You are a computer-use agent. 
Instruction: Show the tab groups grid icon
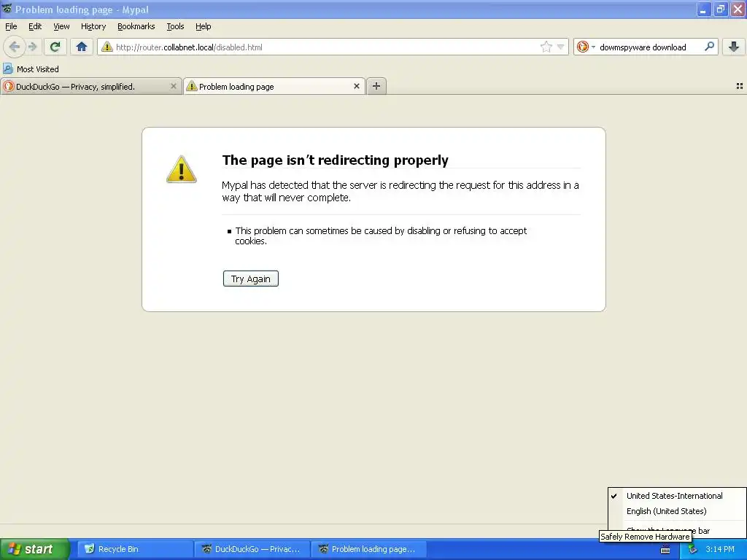pos(740,86)
